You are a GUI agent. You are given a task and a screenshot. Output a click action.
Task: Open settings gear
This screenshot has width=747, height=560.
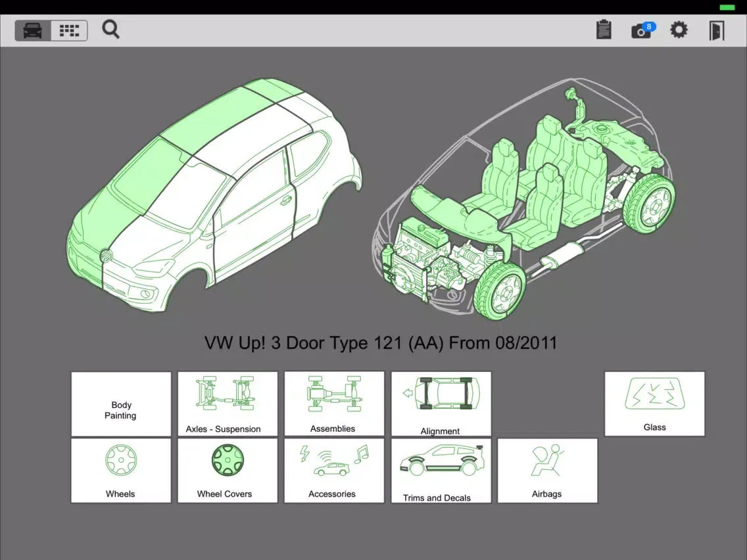click(679, 30)
